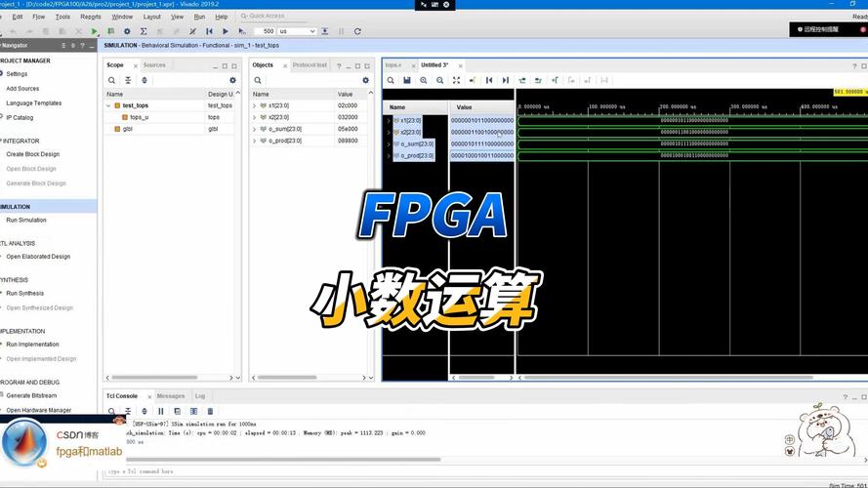Add a marker to the waveform
This screenshot has height=488, width=868.
click(555, 80)
